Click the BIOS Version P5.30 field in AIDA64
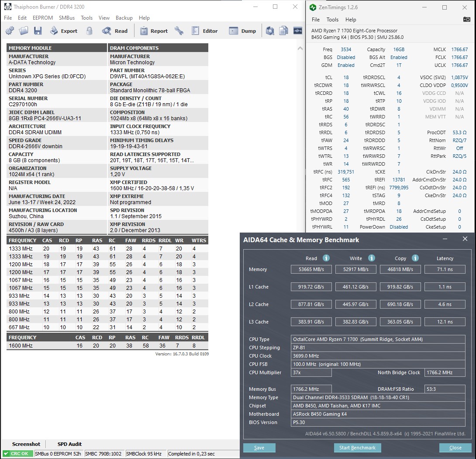The image size is (476, 459). pos(378,422)
